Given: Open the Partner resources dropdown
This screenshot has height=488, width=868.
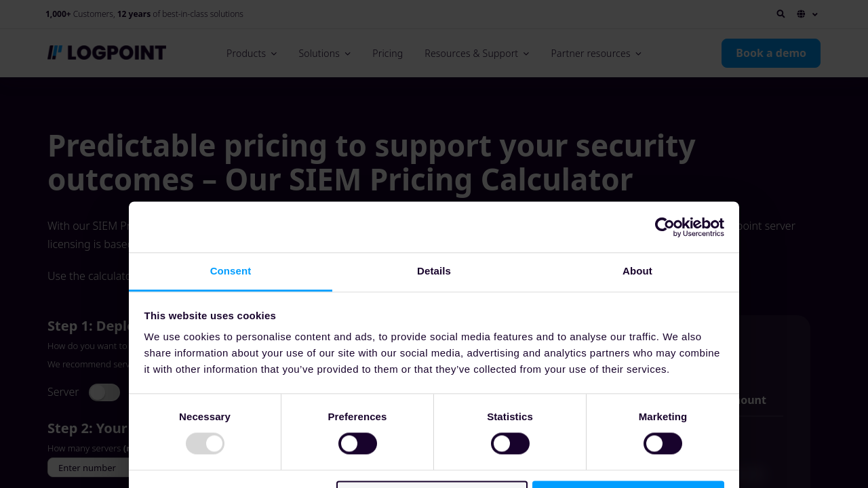Looking at the screenshot, I should (x=595, y=53).
